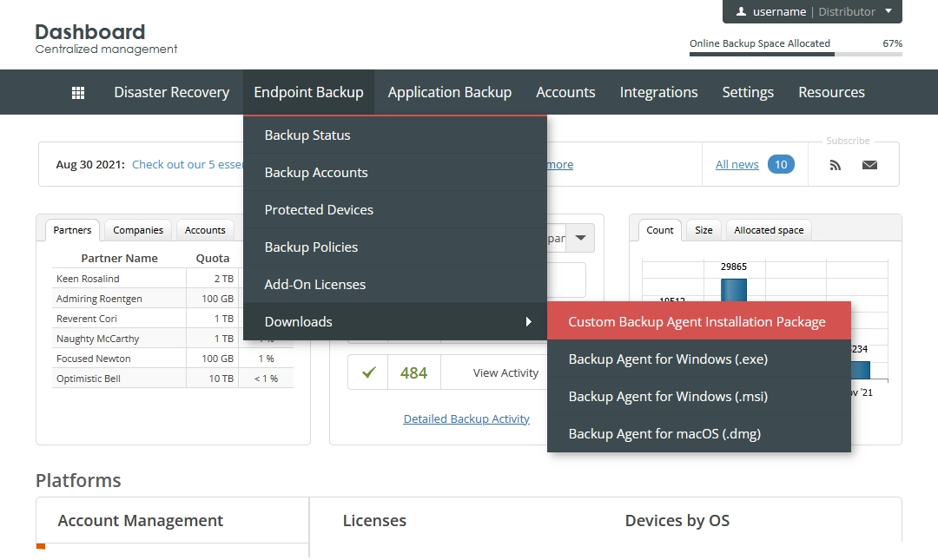Click the Partner Name column header
This screenshot has height=560, width=938.
tap(119, 259)
